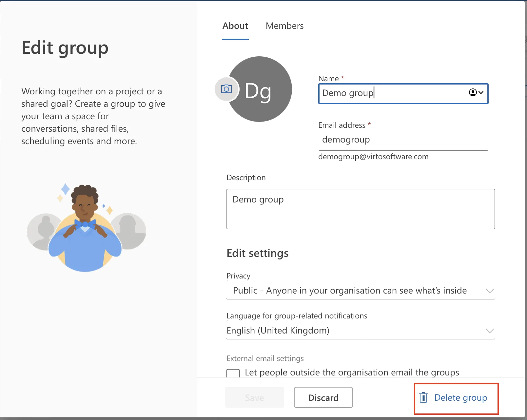This screenshot has width=527, height=420.
Task: Click the Save button
Action: (x=254, y=397)
